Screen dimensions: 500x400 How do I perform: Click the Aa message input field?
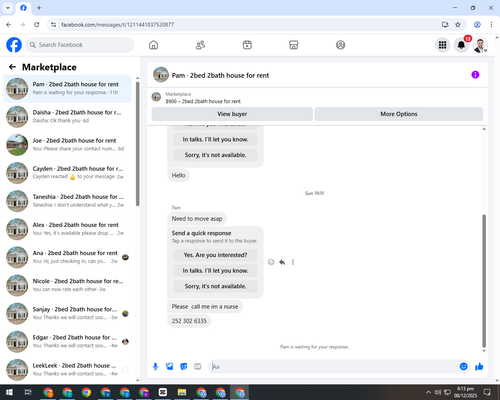333,367
